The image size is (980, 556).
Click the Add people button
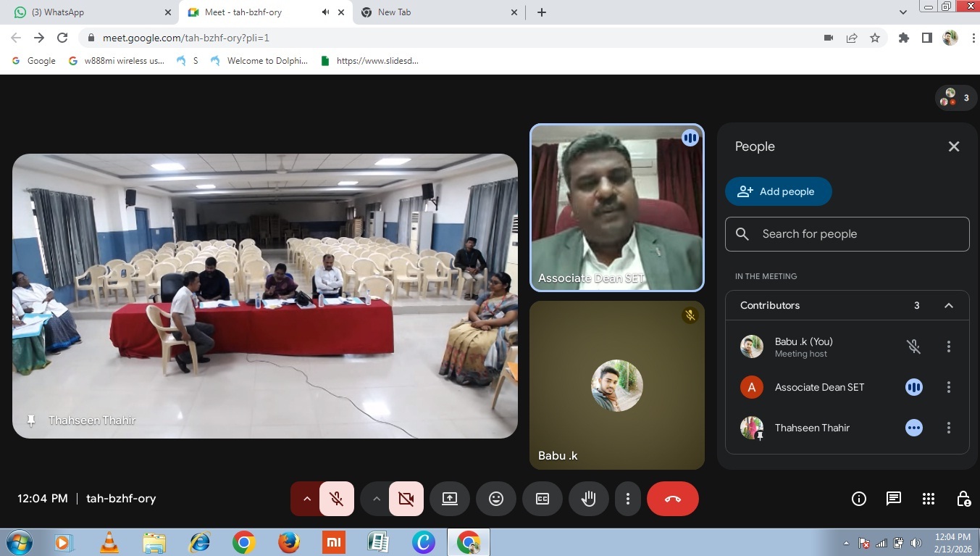pos(778,191)
